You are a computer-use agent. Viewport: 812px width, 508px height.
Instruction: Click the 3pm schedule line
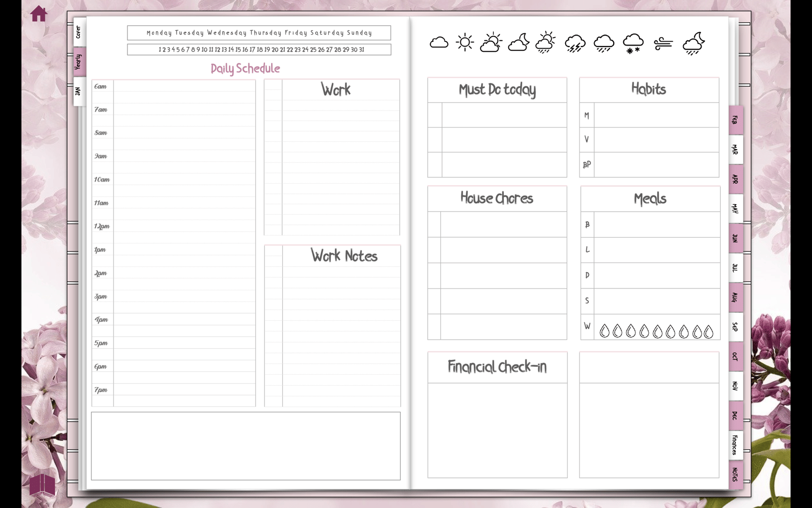184,296
